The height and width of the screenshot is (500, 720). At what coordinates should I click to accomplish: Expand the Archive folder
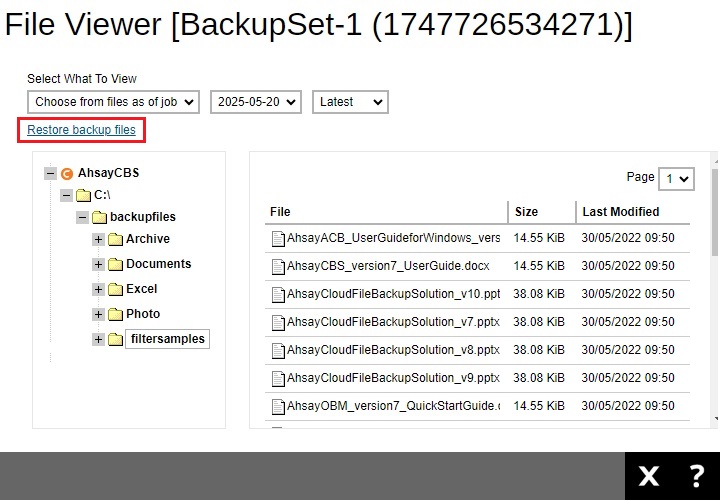[98, 239]
